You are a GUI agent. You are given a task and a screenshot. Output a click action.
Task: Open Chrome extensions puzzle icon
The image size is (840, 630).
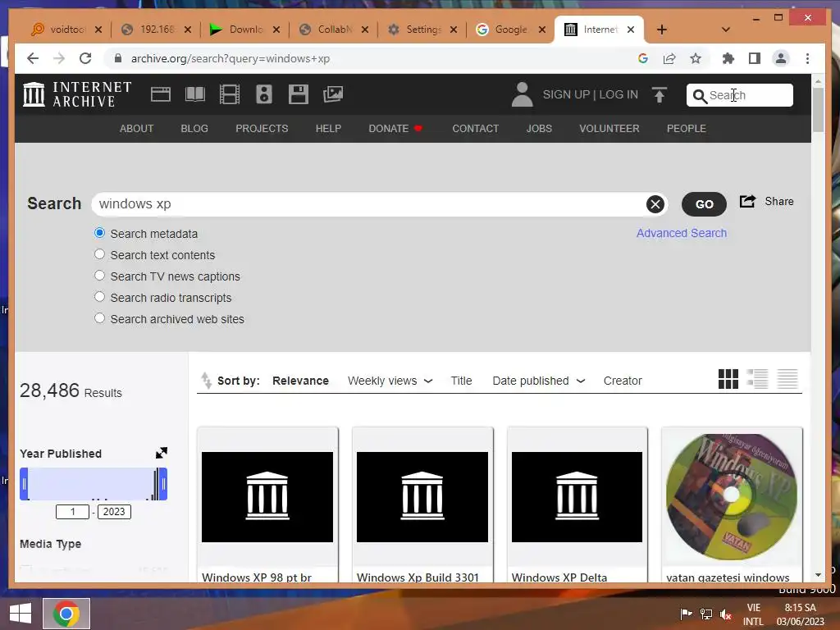pos(728,58)
